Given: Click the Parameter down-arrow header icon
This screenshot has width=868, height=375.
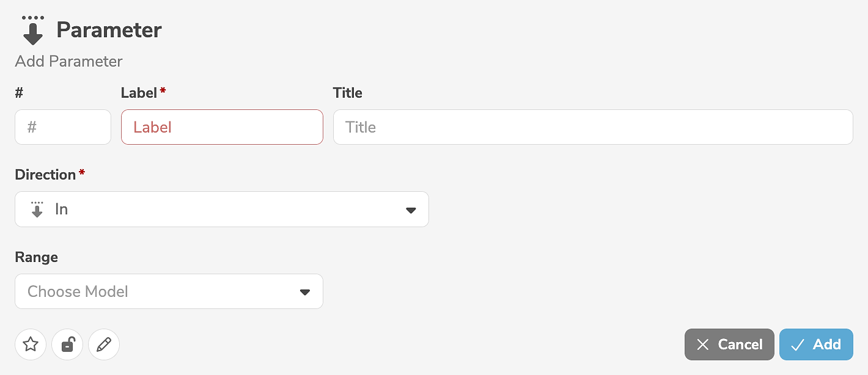Looking at the screenshot, I should (x=33, y=31).
